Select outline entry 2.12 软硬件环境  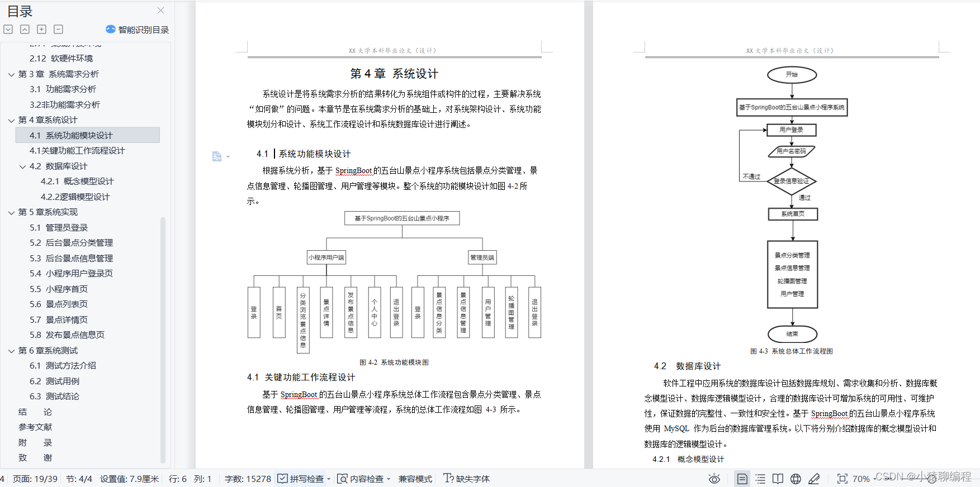(x=61, y=59)
